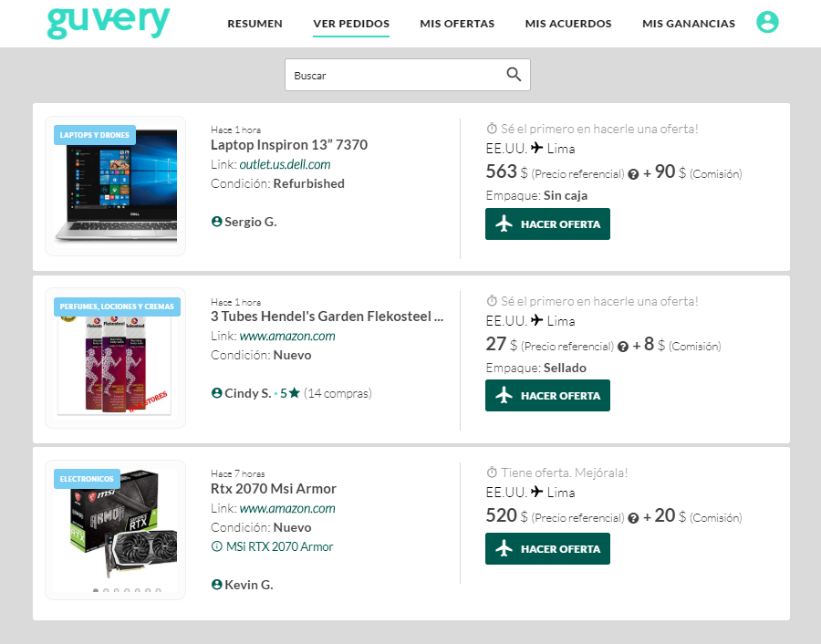821x644 pixels.
Task: Click info icon next to MSi RTX 2070 Armor
Action: coord(217,546)
